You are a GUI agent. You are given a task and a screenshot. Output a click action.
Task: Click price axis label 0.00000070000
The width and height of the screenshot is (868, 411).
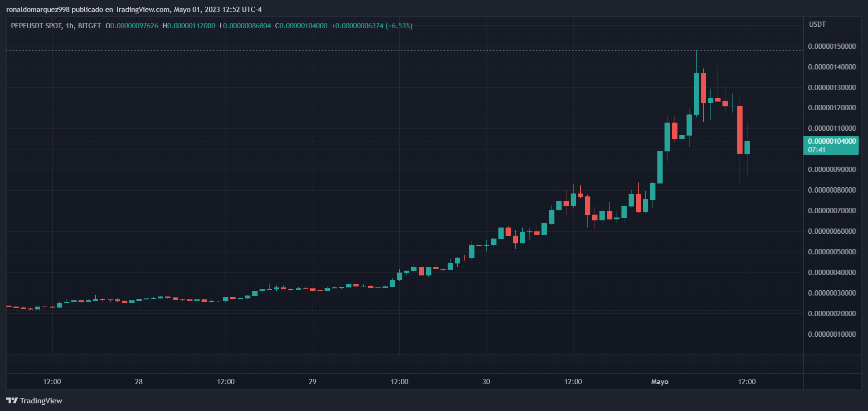[x=832, y=211]
